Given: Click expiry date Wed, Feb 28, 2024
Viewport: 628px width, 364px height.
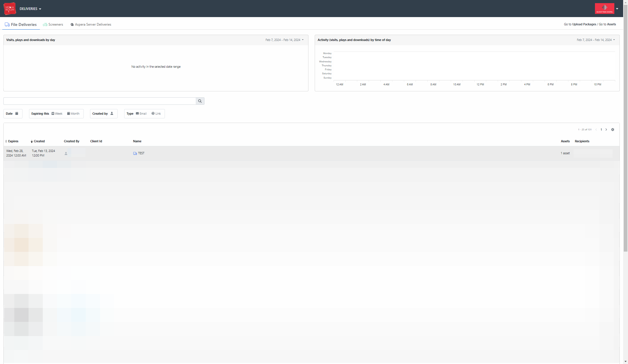Looking at the screenshot, I should point(16,153).
